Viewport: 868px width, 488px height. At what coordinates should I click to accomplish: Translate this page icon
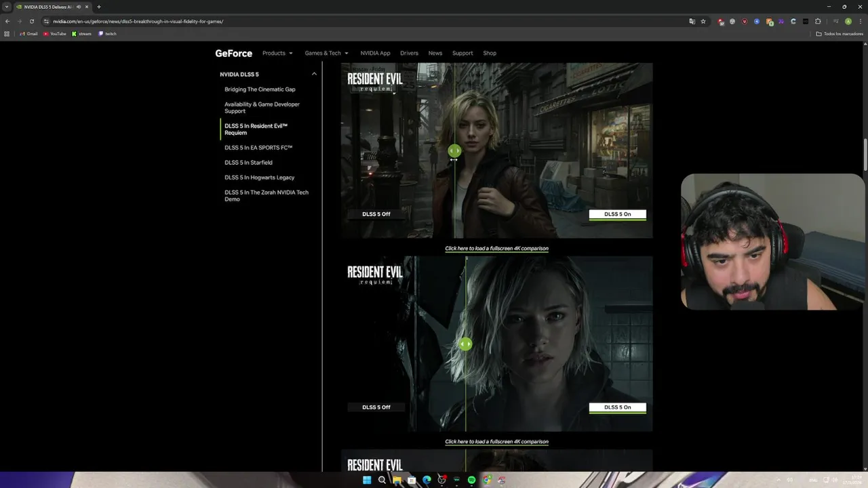pos(692,21)
